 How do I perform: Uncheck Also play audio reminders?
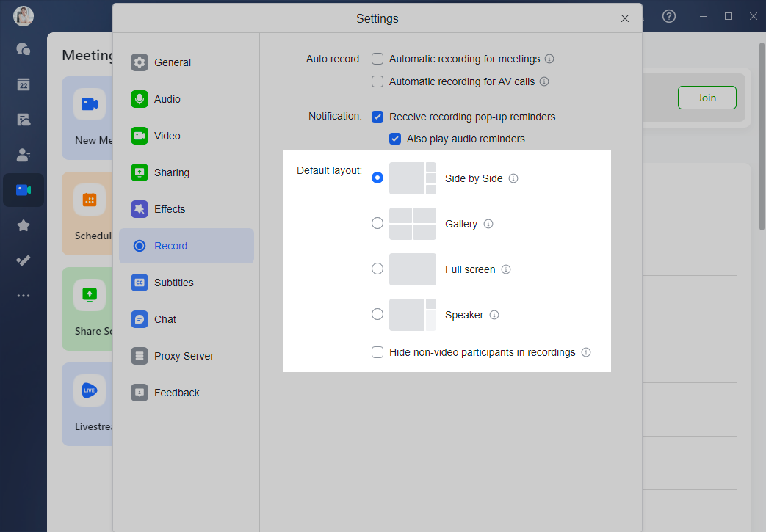coord(394,139)
